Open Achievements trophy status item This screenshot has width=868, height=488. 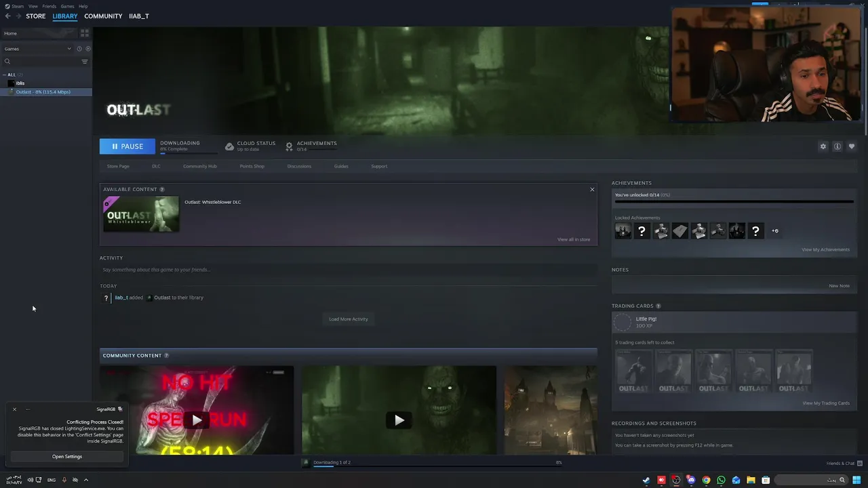(312, 146)
